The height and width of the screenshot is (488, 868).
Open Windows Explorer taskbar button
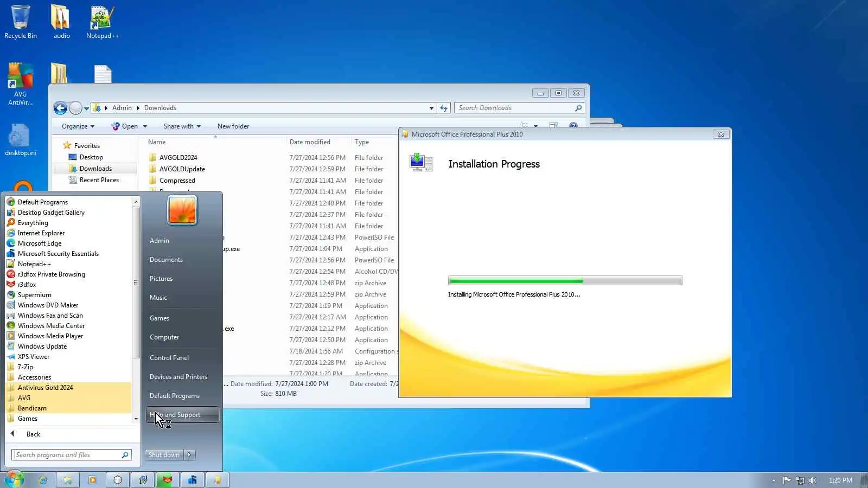click(x=68, y=480)
